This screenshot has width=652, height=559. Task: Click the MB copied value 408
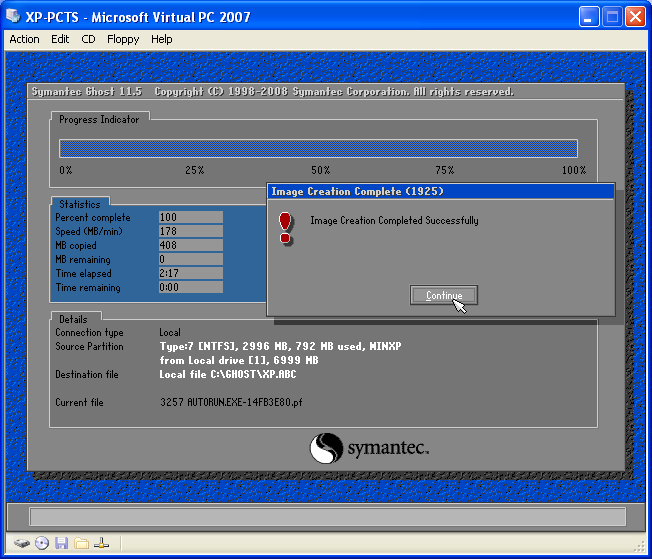pos(191,245)
